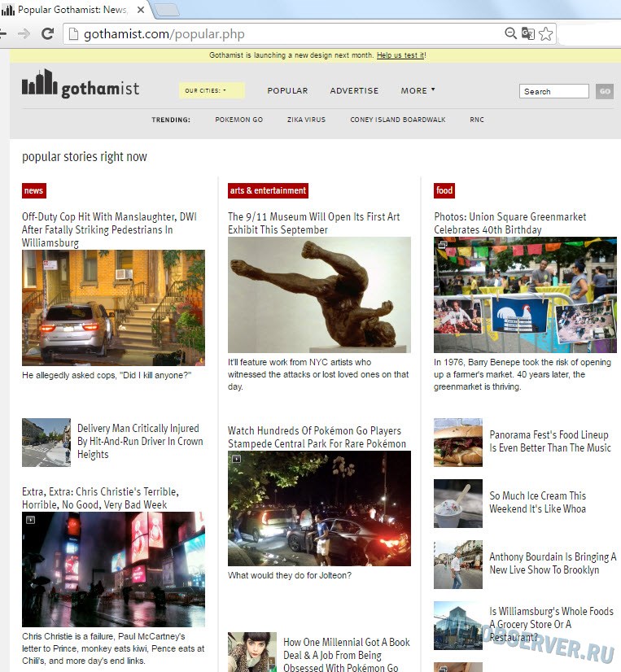The width and height of the screenshot is (621, 672).
Task: Open Pokémon Go Central Park stampede headline
Action: tap(317, 437)
